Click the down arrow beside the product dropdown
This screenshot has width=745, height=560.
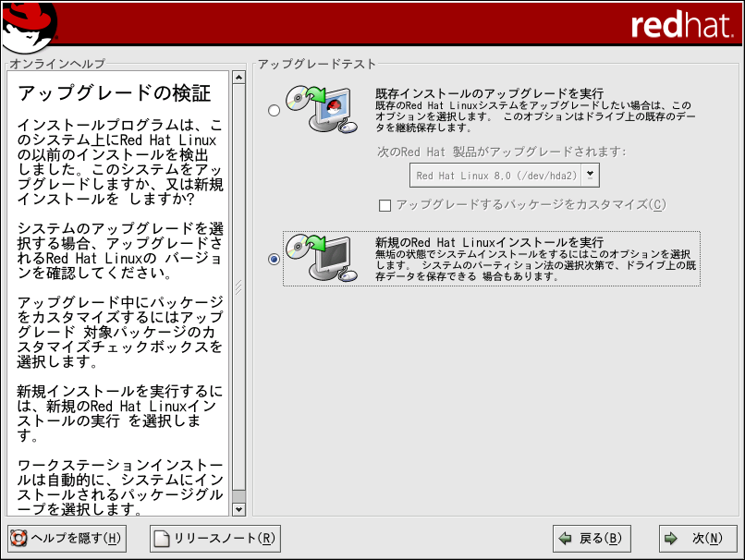[x=592, y=175]
